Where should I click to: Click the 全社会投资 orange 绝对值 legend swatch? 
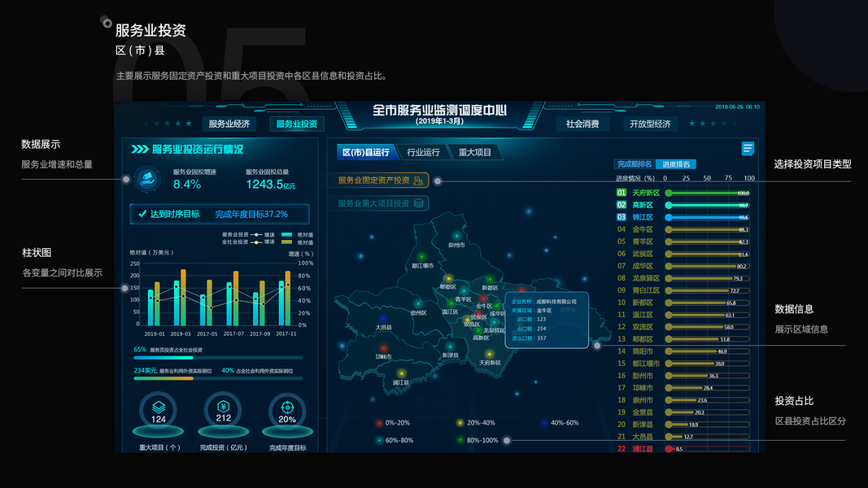pos(286,242)
